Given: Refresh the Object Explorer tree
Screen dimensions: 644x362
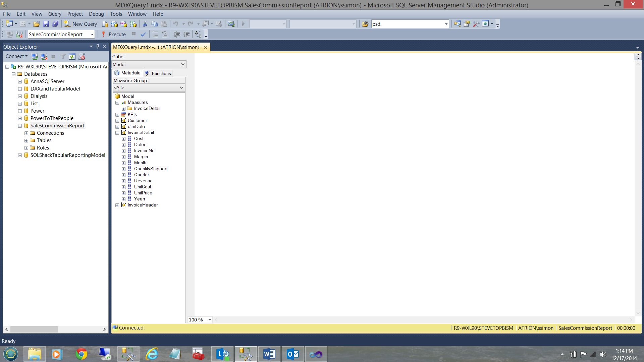Looking at the screenshot, I should click(72, 56).
